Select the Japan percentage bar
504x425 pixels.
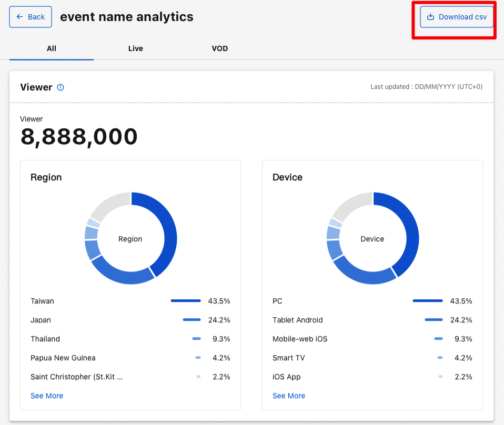[x=191, y=320]
